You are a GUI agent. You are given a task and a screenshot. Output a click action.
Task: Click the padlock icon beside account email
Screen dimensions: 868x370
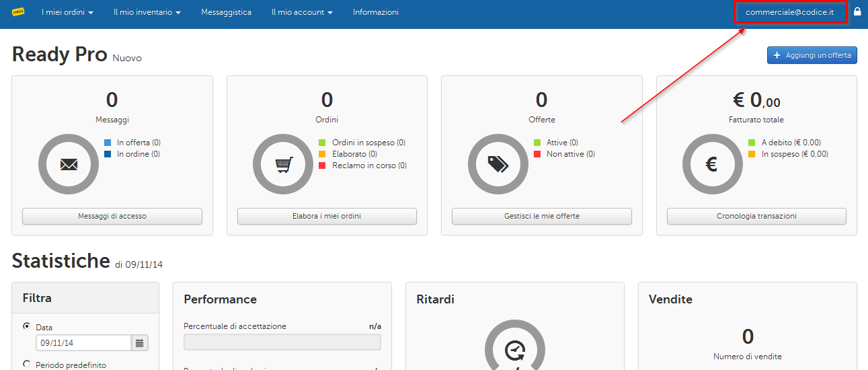pos(857,11)
